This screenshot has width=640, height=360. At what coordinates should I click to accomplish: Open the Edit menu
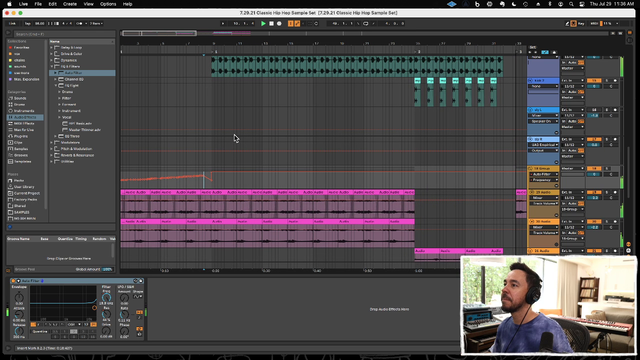point(53,4)
